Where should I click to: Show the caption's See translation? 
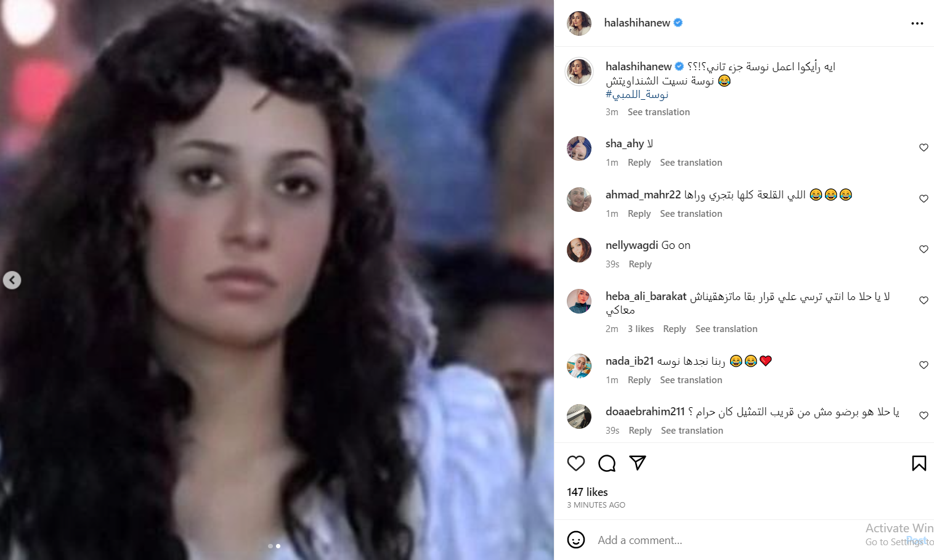coord(659,112)
